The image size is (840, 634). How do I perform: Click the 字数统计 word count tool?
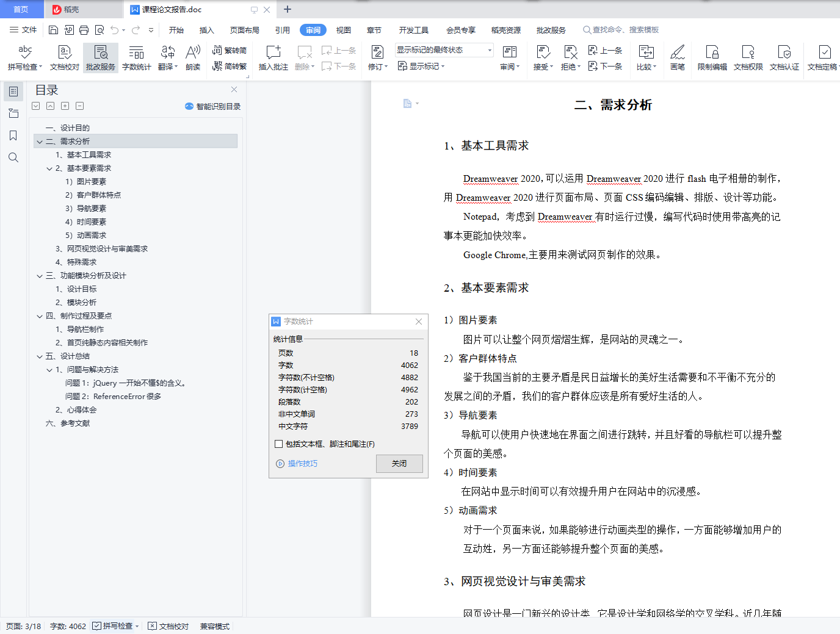137,58
